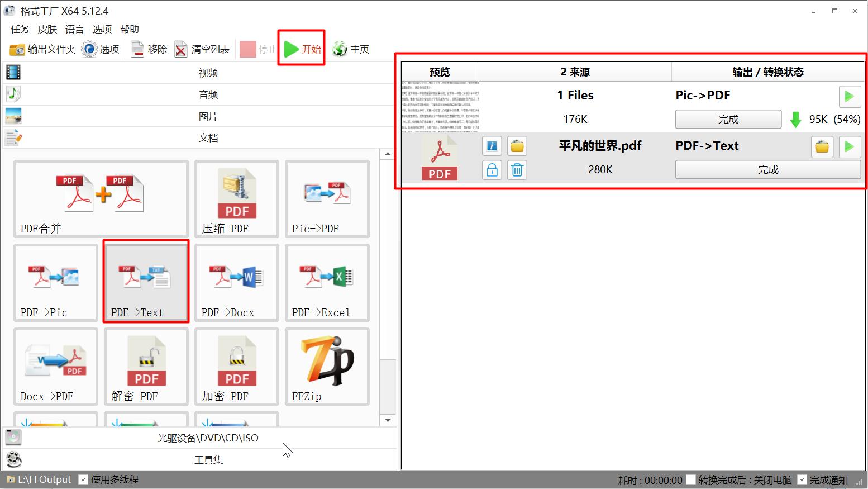Image resolution: width=868 pixels, height=489 pixels.
Task: Open the 压缩 PDF compression tool
Action: 236,198
